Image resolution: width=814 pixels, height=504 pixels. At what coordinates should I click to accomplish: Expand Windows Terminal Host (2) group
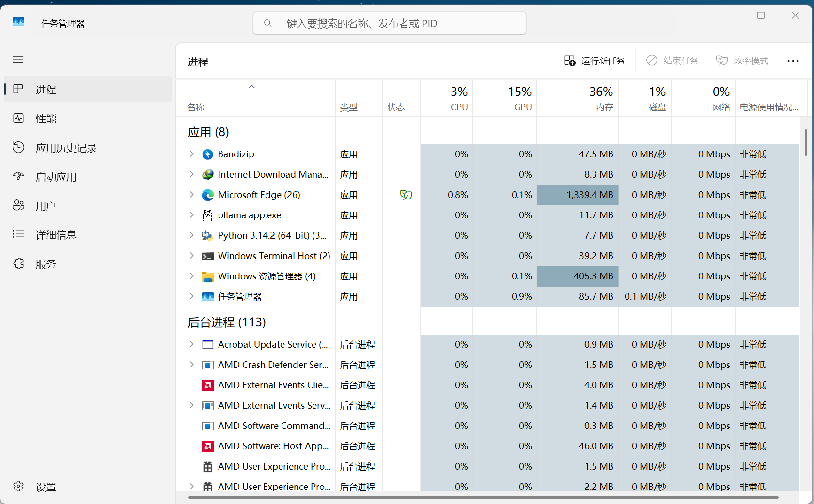click(192, 256)
